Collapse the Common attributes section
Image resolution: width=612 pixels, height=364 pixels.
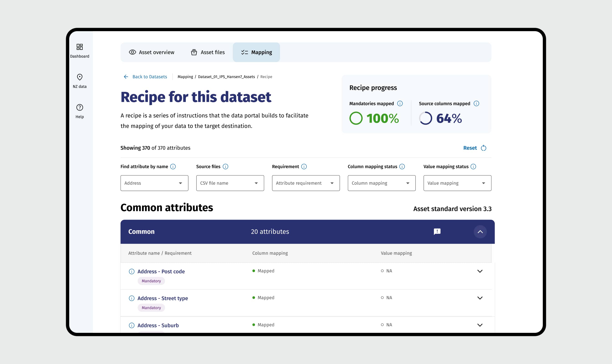pyautogui.click(x=480, y=232)
